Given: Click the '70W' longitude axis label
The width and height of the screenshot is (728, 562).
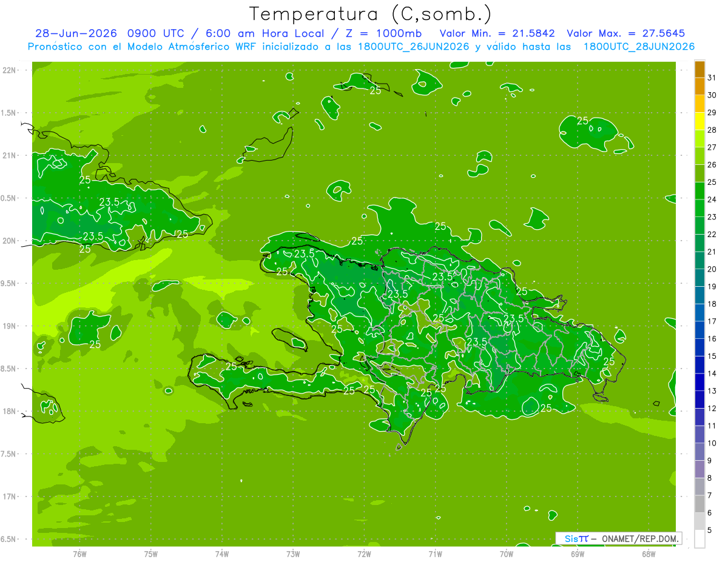Looking at the screenshot, I should point(507,554).
